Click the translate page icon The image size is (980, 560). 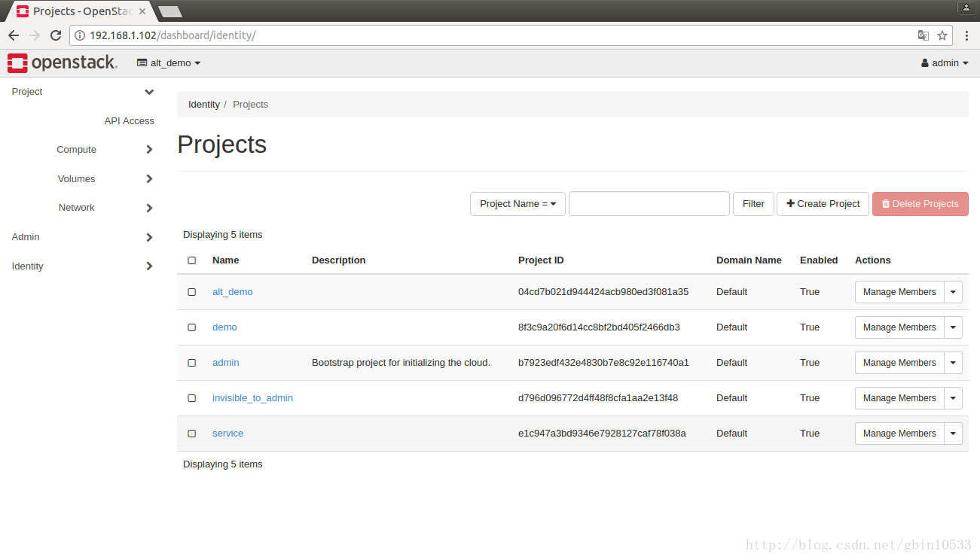pos(924,35)
